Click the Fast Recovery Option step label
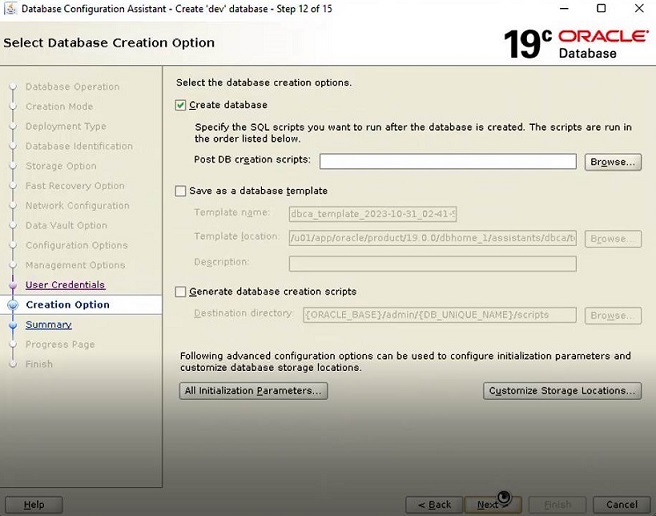The width and height of the screenshot is (656, 516). [75, 186]
